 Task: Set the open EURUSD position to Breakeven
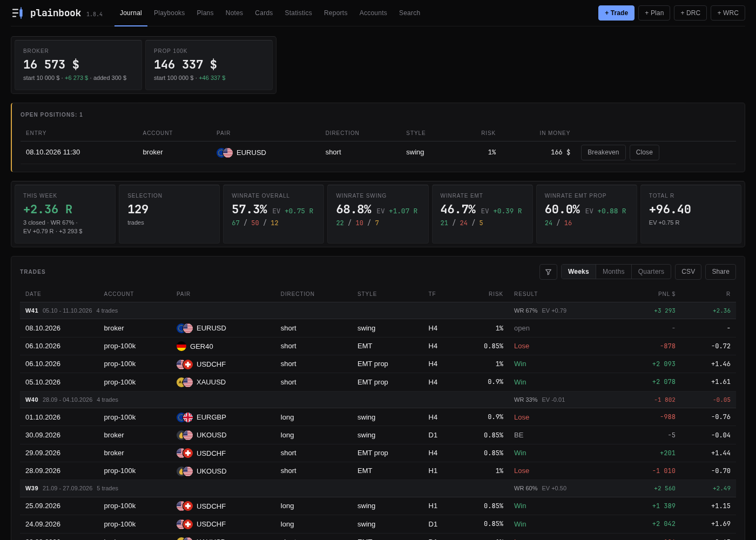tap(603, 152)
